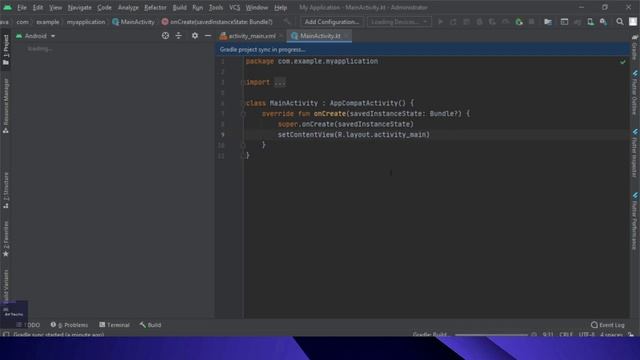Click the Debug app bug icon

[479, 22]
